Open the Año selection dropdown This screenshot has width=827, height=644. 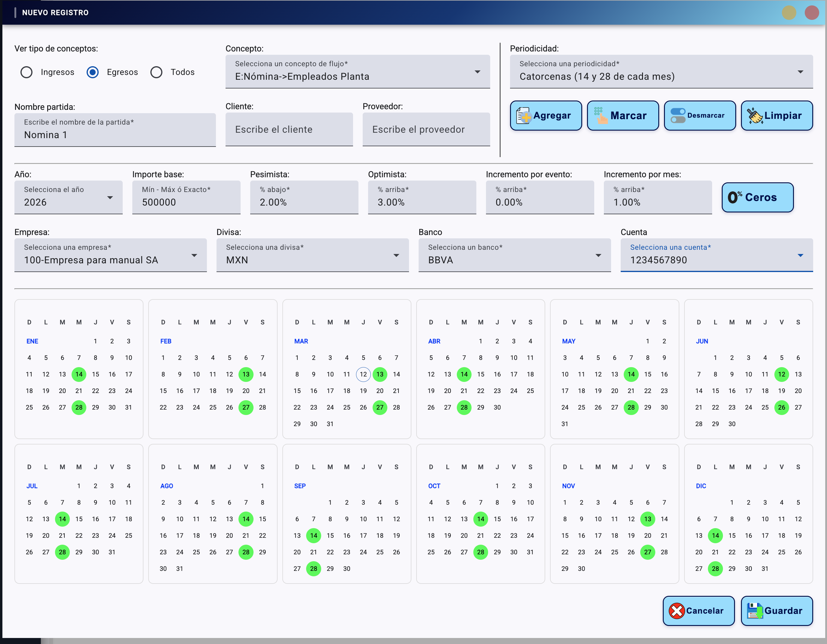click(x=110, y=198)
